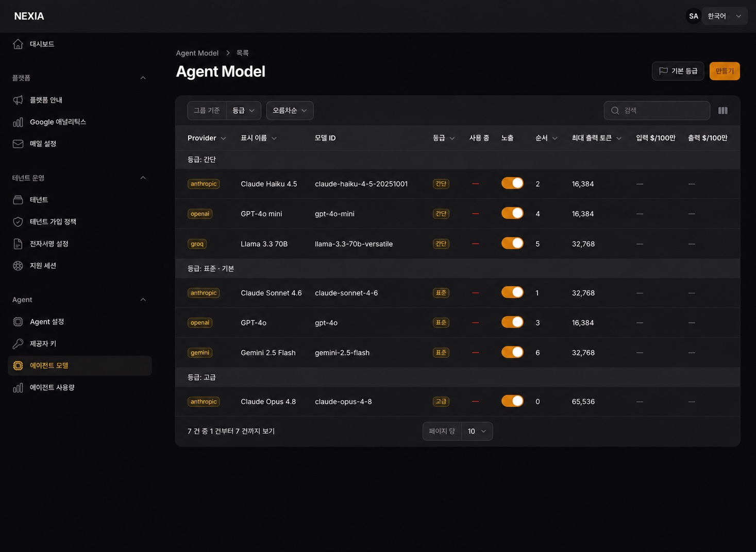Screen dimensions: 756x552
Task: Open the 대시보드 home icon
Action: point(18,44)
